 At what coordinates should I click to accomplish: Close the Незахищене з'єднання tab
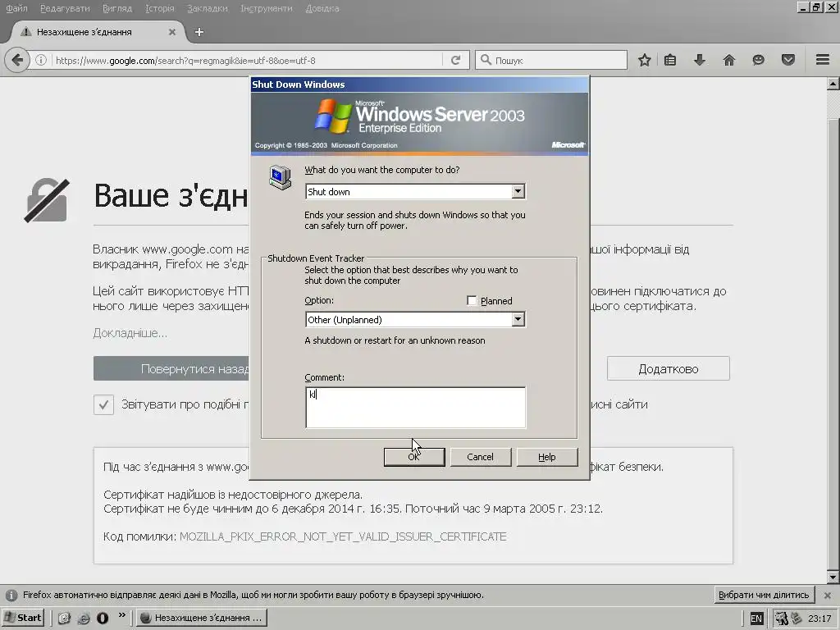172,32
